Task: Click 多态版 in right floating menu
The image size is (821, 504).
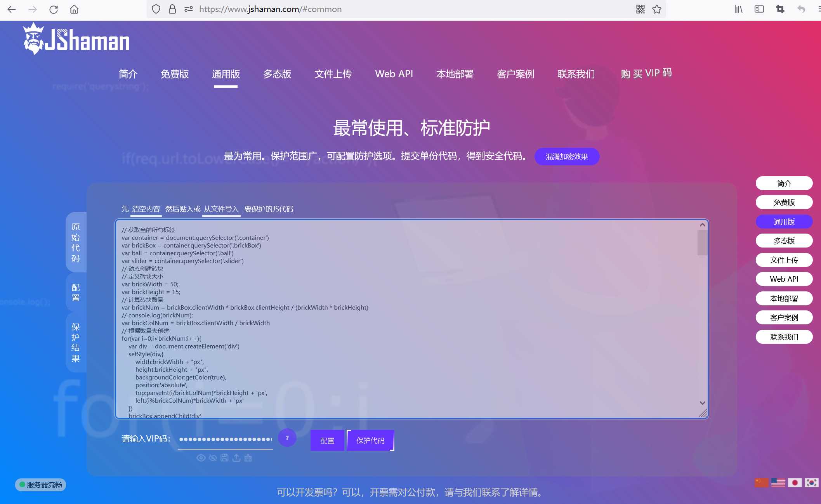Action: pyautogui.click(x=784, y=241)
